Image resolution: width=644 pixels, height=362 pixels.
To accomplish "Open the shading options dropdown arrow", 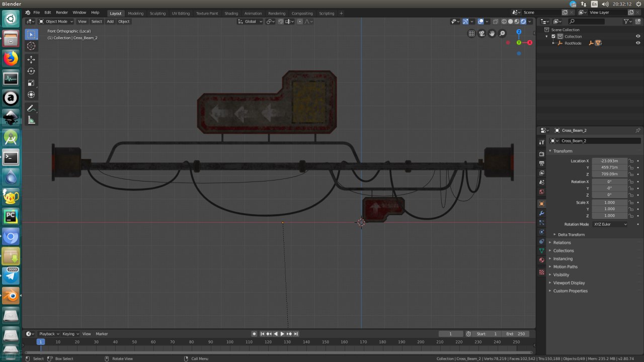I will (530, 21).
